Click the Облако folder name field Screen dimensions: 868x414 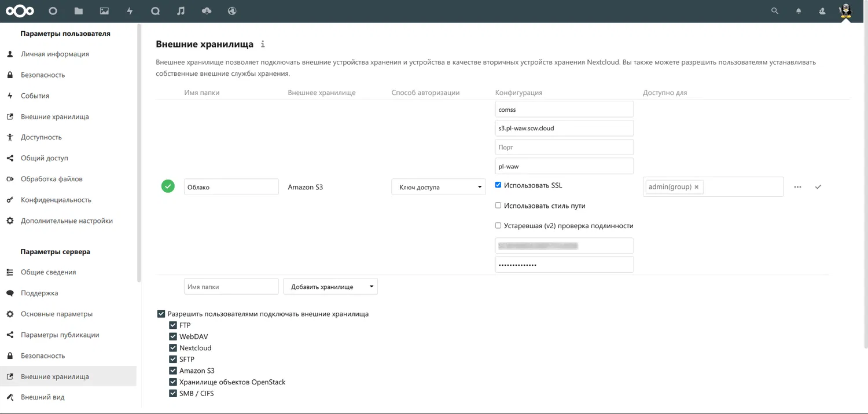[231, 187]
